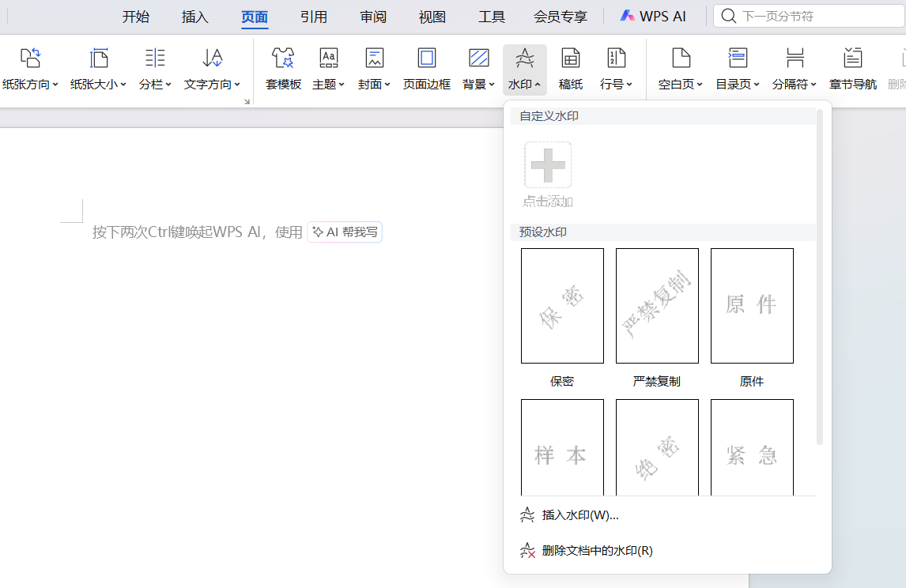Switch to the 审阅 review tab
The height and width of the screenshot is (588, 906).
(373, 17)
